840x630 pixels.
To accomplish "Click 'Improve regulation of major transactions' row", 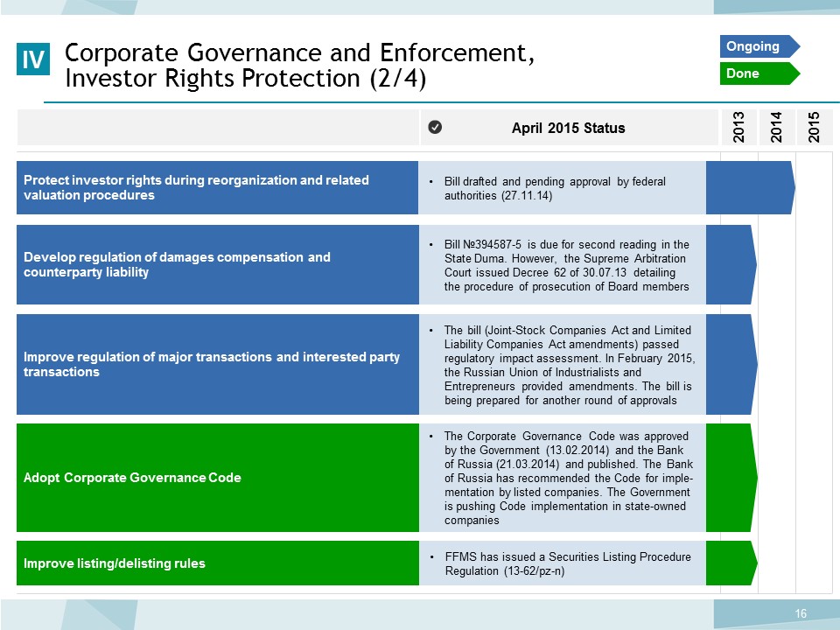I will [218, 364].
